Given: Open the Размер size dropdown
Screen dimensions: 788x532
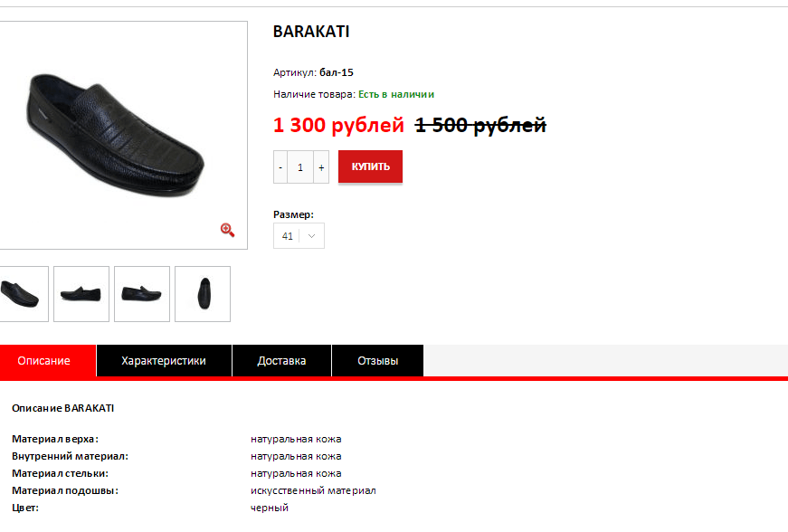Looking at the screenshot, I should point(299,235).
